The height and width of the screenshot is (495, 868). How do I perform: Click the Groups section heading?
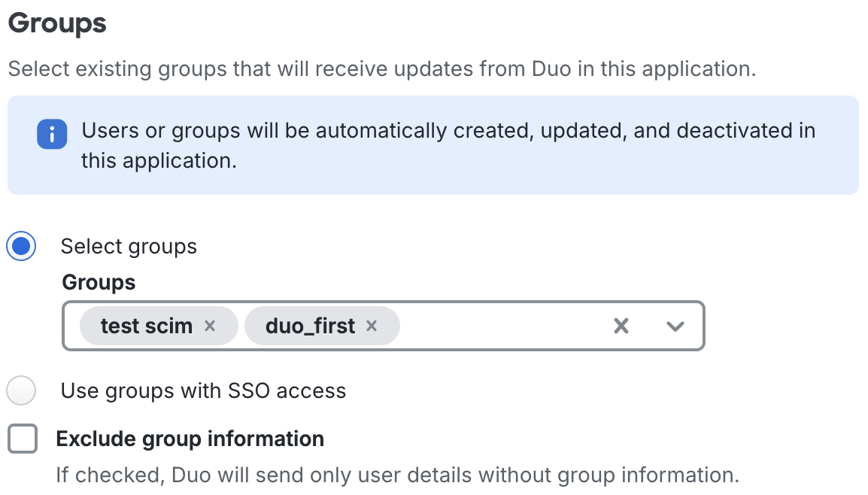point(56,23)
